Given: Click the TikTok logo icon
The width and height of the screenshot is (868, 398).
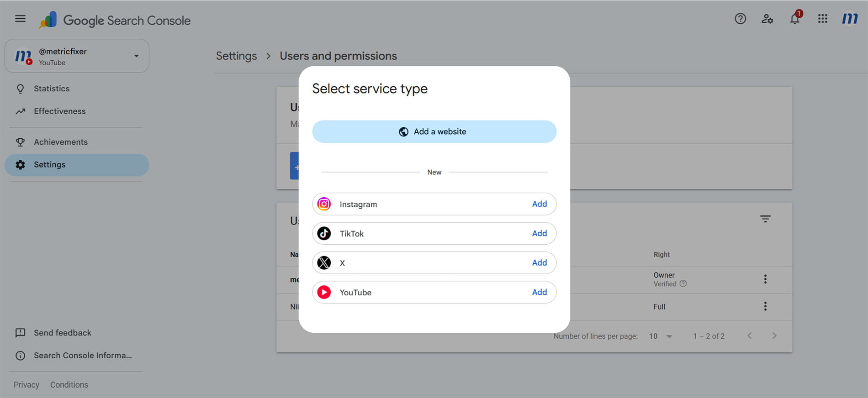Looking at the screenshot, I should click(324, 233).
